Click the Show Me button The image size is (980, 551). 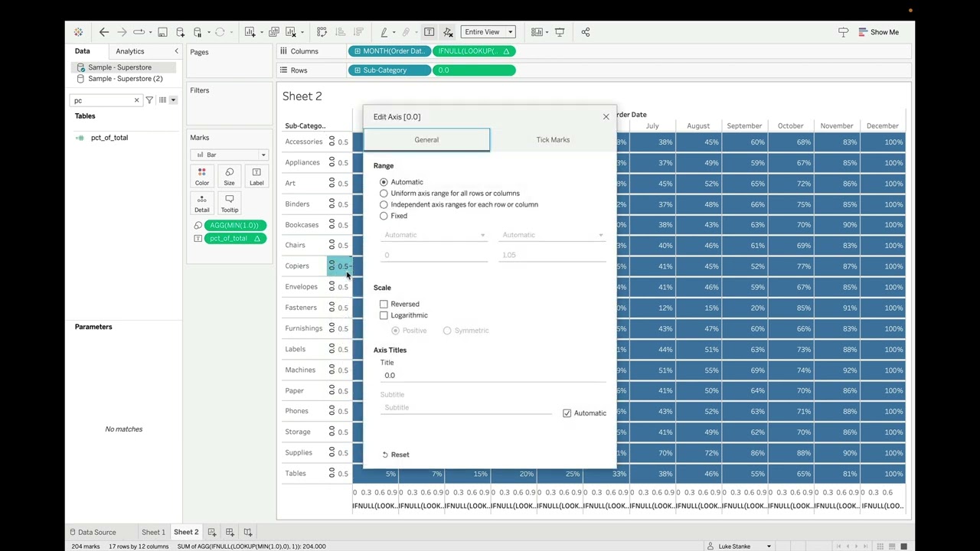878,32
